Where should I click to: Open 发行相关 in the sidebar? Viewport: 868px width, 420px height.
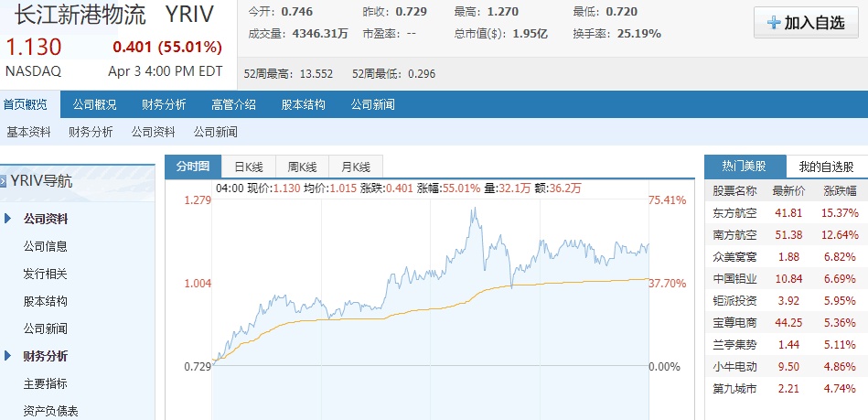(46, 274)
